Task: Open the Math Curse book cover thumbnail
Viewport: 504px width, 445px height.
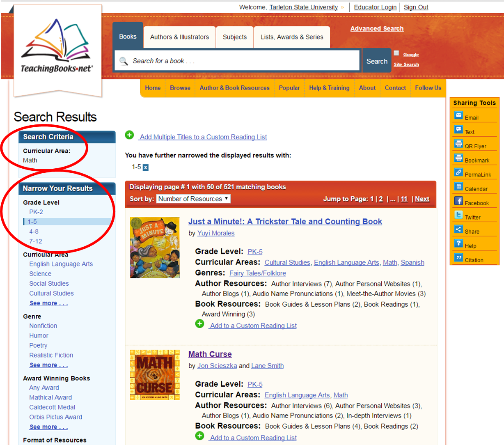Action: (155, 375)
